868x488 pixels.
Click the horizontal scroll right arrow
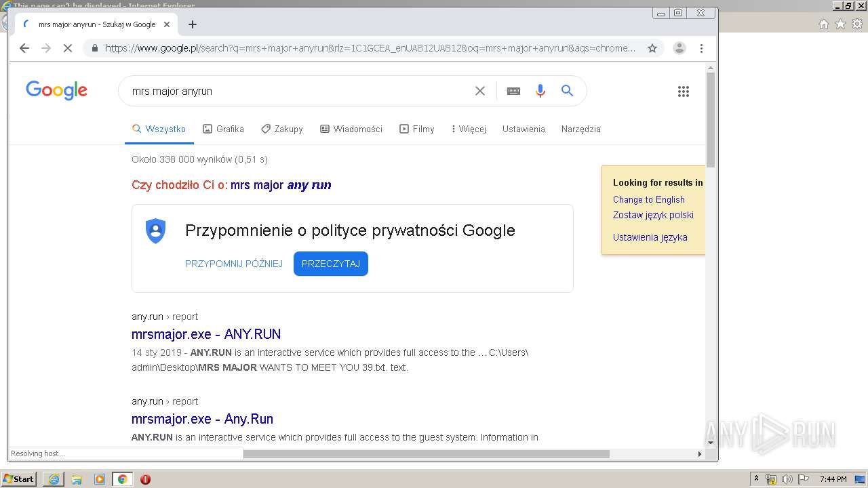click(700, 453)
